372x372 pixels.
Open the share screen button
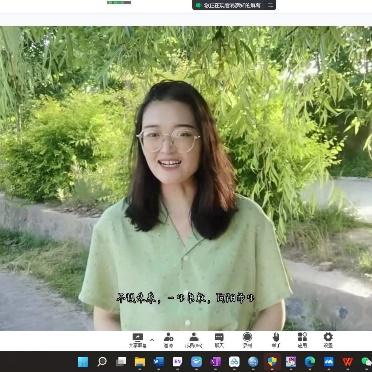click(137, 340)
